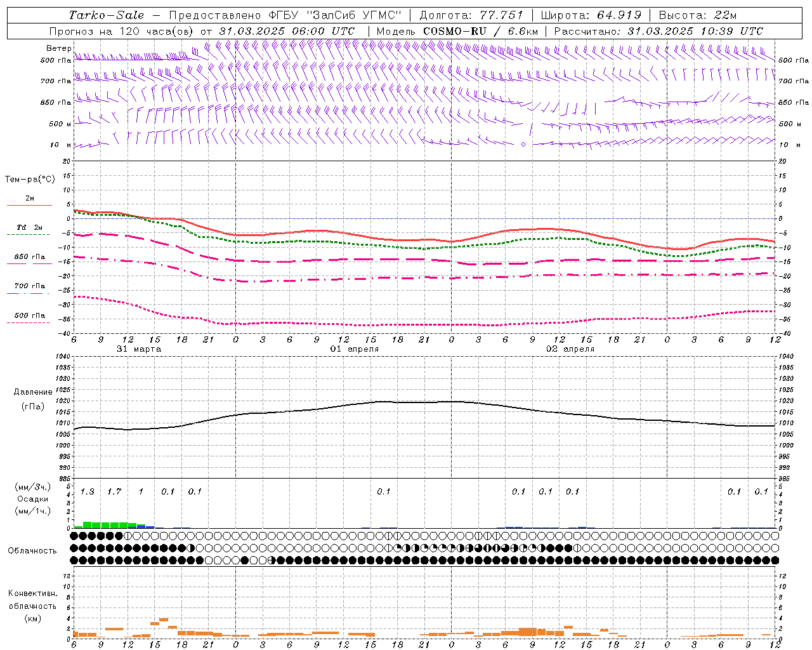Click the 'Долгота: 77.751' header field
The height and width of the screenshot is (650, 812).
[471, 15]
